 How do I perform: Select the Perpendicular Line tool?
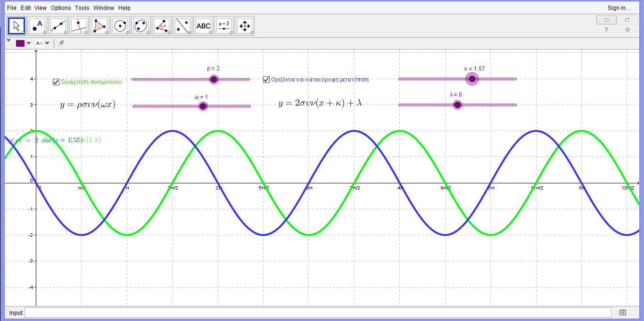coord(79,26)
